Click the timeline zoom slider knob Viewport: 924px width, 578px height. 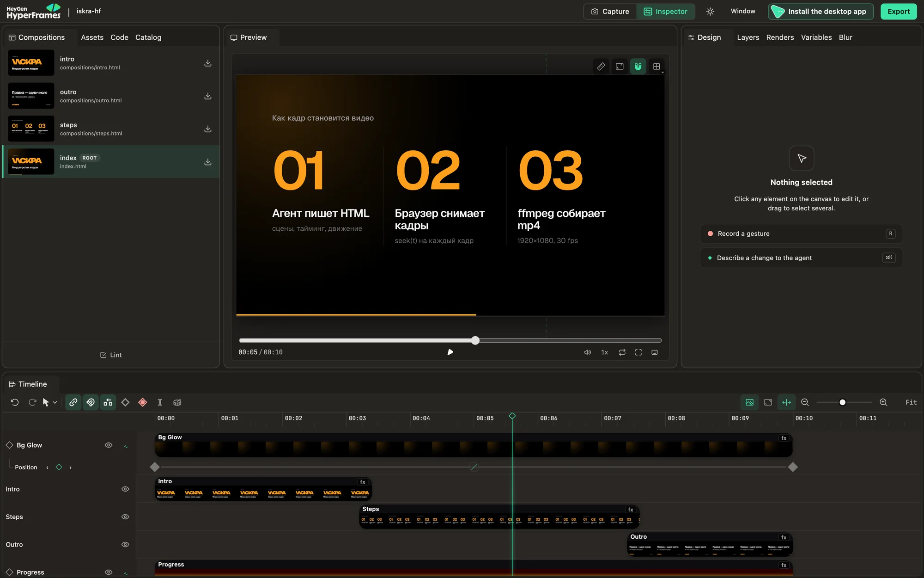842,402
